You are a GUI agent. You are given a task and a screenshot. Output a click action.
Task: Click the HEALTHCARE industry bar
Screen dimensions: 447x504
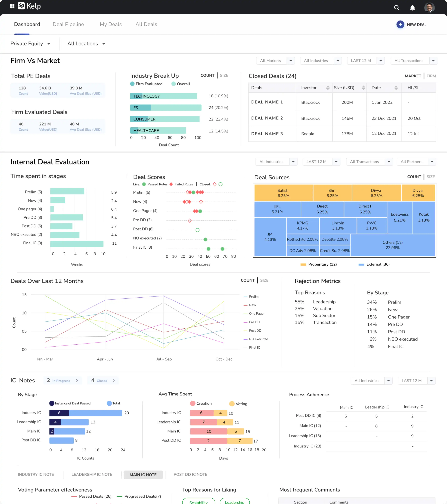click(158, 130)
